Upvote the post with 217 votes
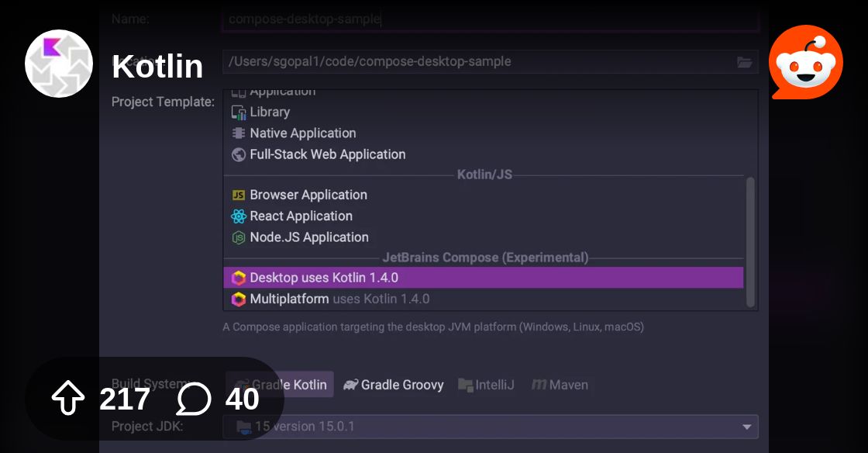Viewport: 868px width, 453px height. tap(67, 398)
